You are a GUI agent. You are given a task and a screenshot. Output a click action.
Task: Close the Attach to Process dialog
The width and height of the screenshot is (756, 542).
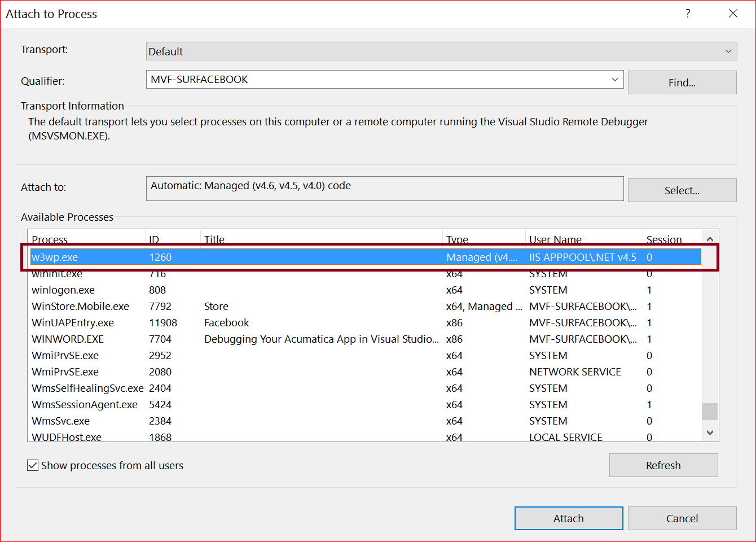(x=733, y=14)
